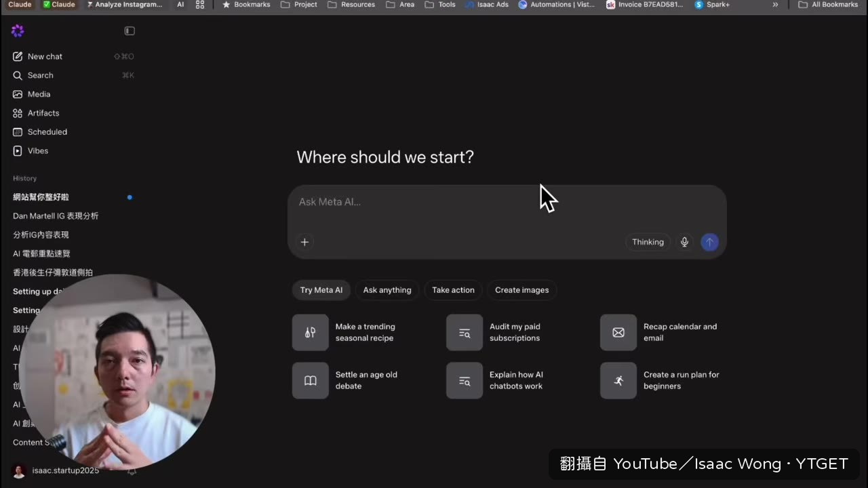The height and width of the screenshot is (488, 868).
Task: Open the Resources bookmarks folder
Action: coord(351,5)
